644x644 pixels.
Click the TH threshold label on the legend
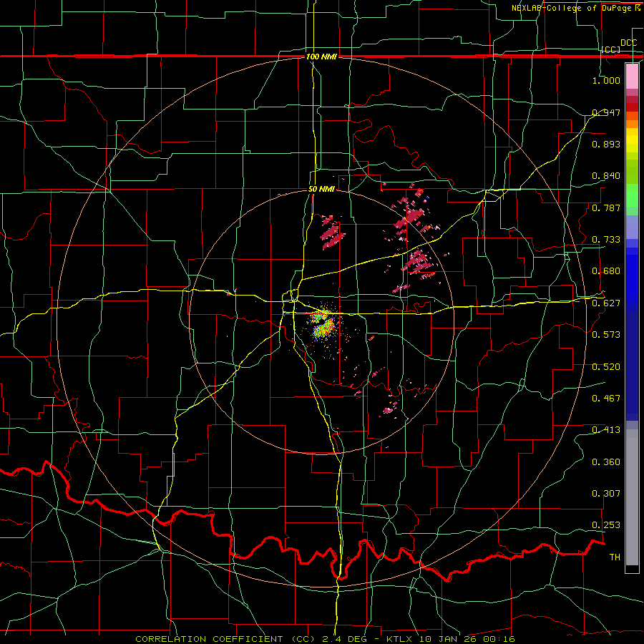click(x=615, y=557)
